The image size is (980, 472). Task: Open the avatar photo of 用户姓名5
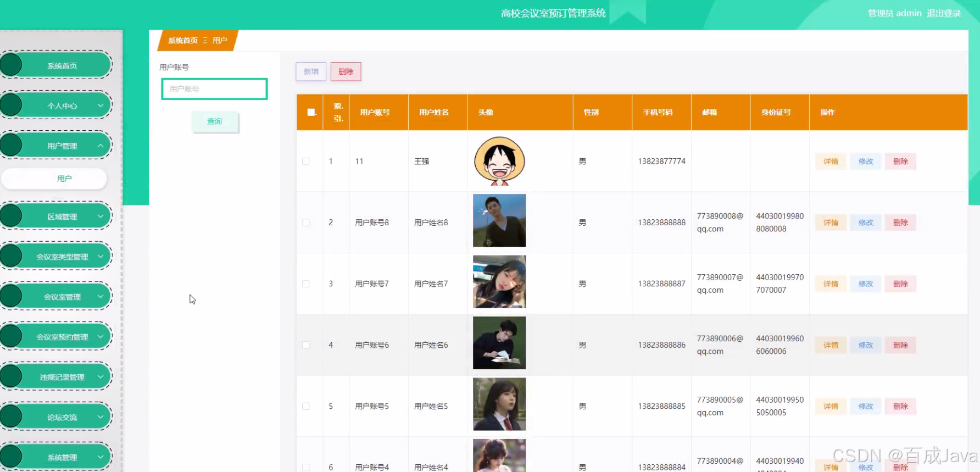pos(499,404)
